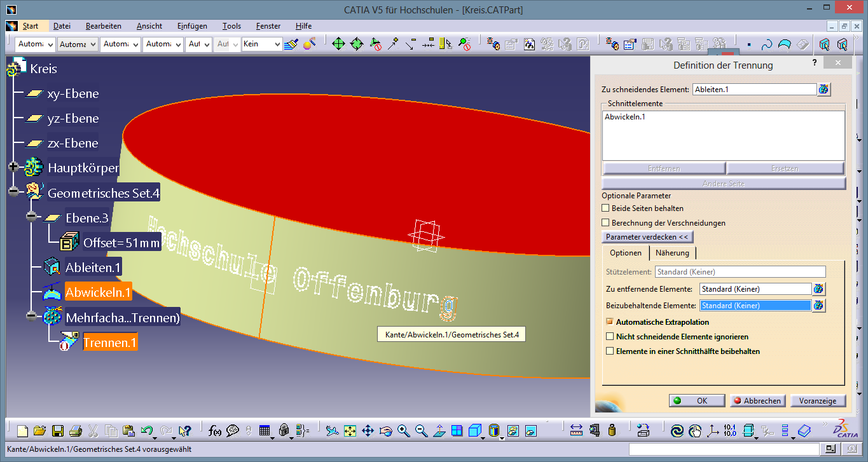
Task: Open the Tools menu
Action: [231, 26]
